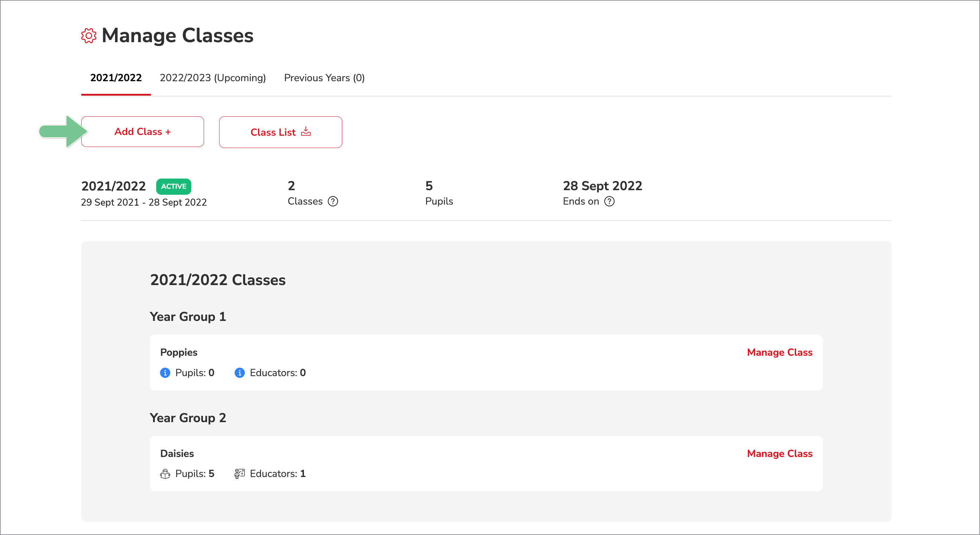Click the Year Group 1 heading

[188, 317]
